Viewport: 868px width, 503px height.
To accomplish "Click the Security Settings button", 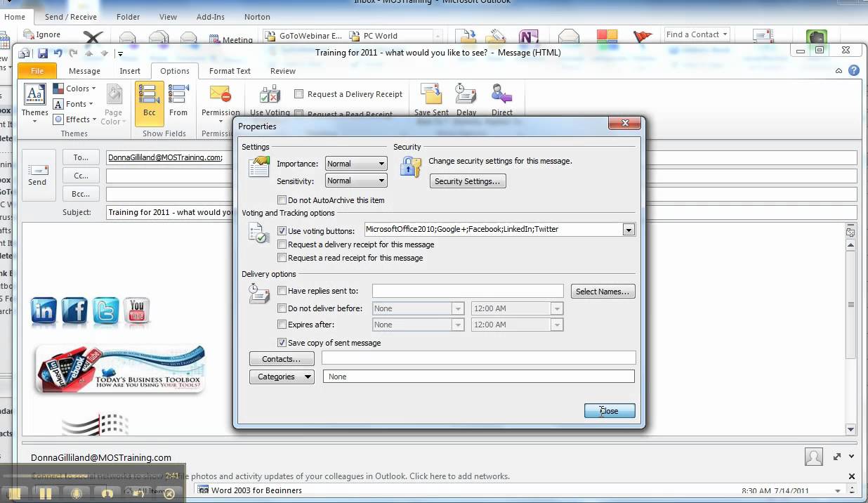I will coord(468,181).
